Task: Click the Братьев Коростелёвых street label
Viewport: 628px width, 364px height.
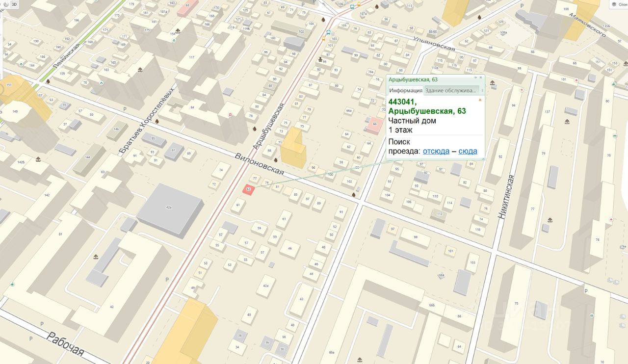Action: click(146, 120)
